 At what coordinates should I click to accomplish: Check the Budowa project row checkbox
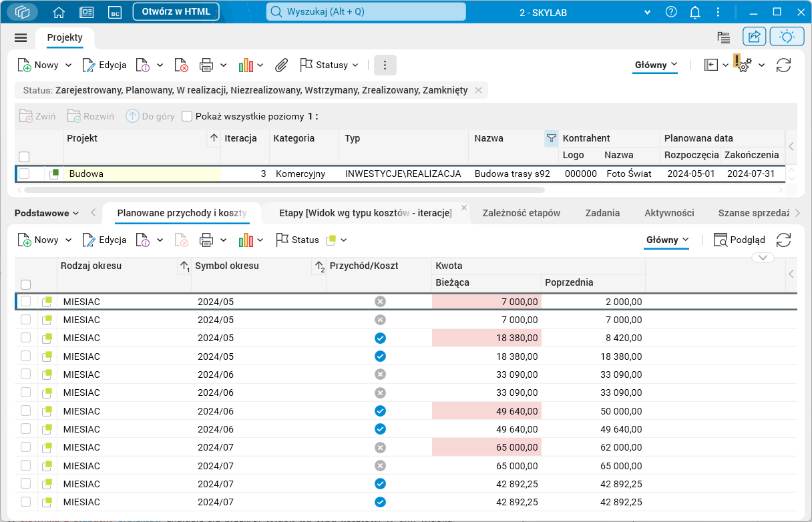(24, 174)
